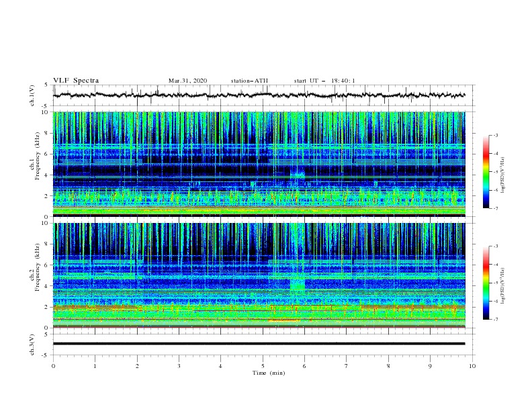Click the "VLF Spectra" plot title
532x411 pixels.
point(76,81)
